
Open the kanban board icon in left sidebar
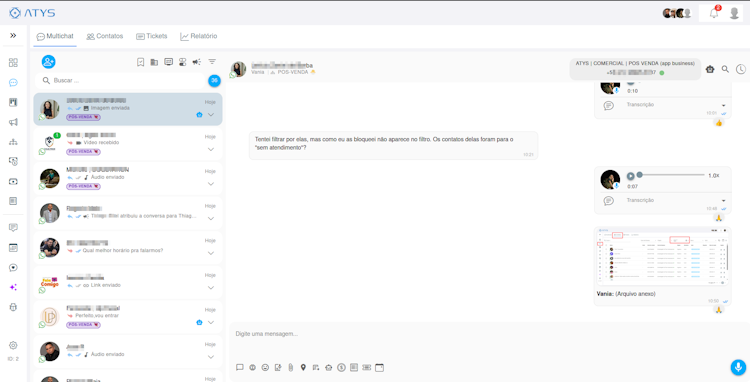(13, 102)
